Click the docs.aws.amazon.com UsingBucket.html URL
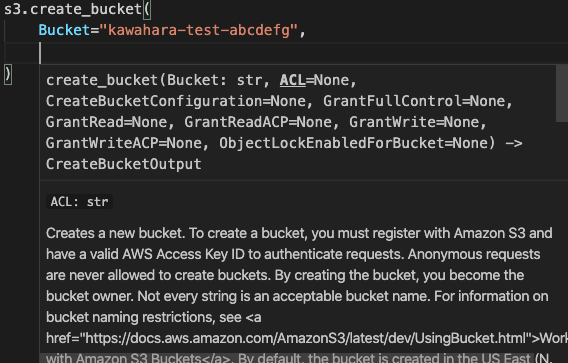 pos(306,338)
